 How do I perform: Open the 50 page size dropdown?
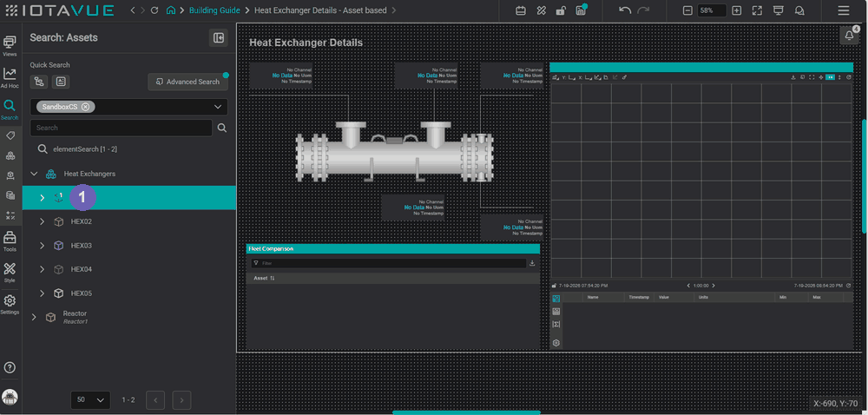tap(90, 399)
